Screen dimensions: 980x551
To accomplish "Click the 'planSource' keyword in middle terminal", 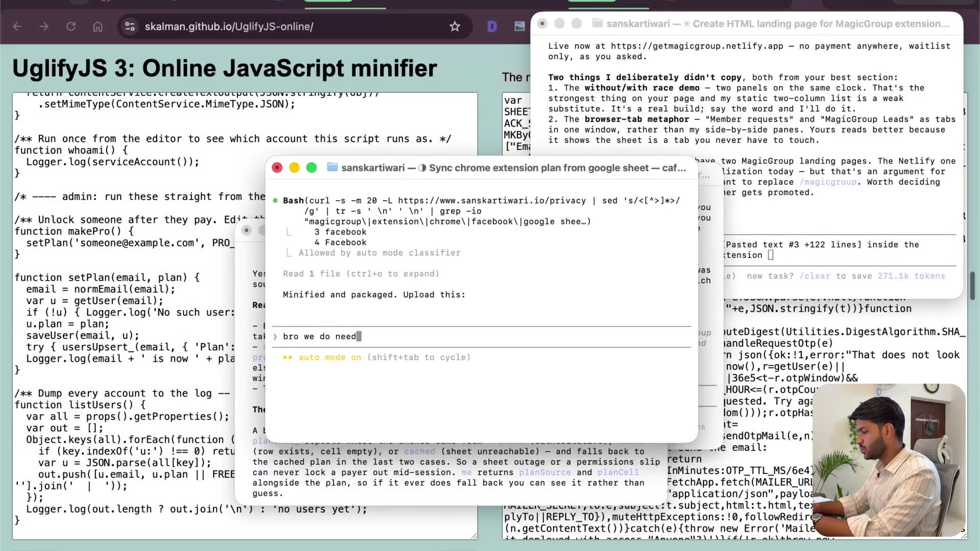I will pyautogui.click(x=545, y=472).
